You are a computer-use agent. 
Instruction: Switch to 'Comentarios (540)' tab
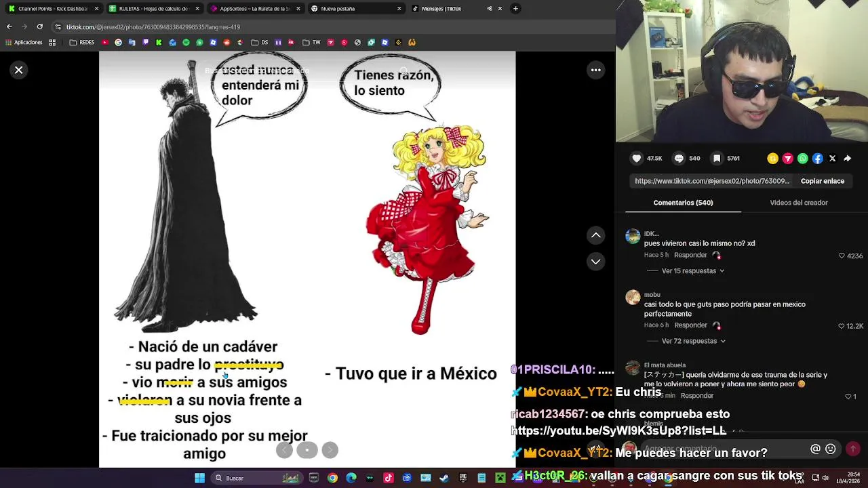(683, 203)
